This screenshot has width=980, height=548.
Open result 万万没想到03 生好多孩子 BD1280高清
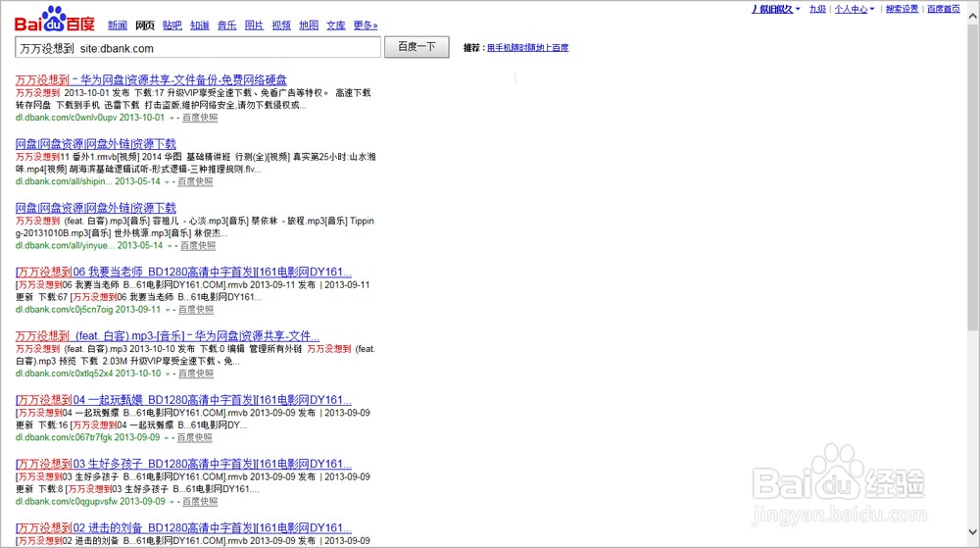[184, 464]
